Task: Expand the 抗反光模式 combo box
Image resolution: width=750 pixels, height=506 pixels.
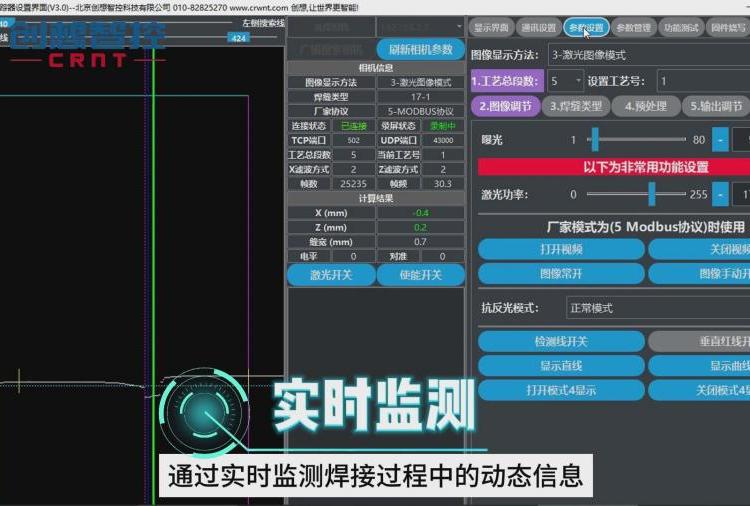Action: (656, 308)
